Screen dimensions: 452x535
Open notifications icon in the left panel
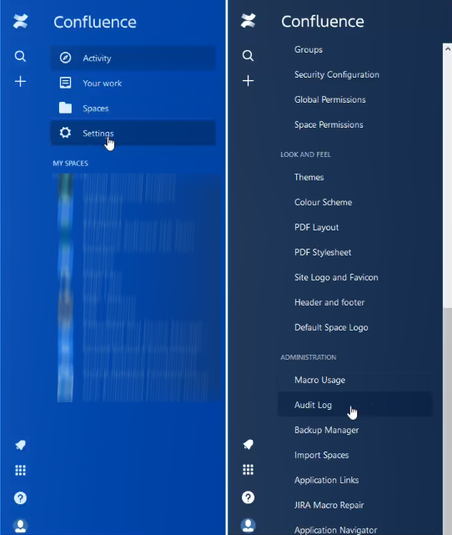click(x=20, y=445)
